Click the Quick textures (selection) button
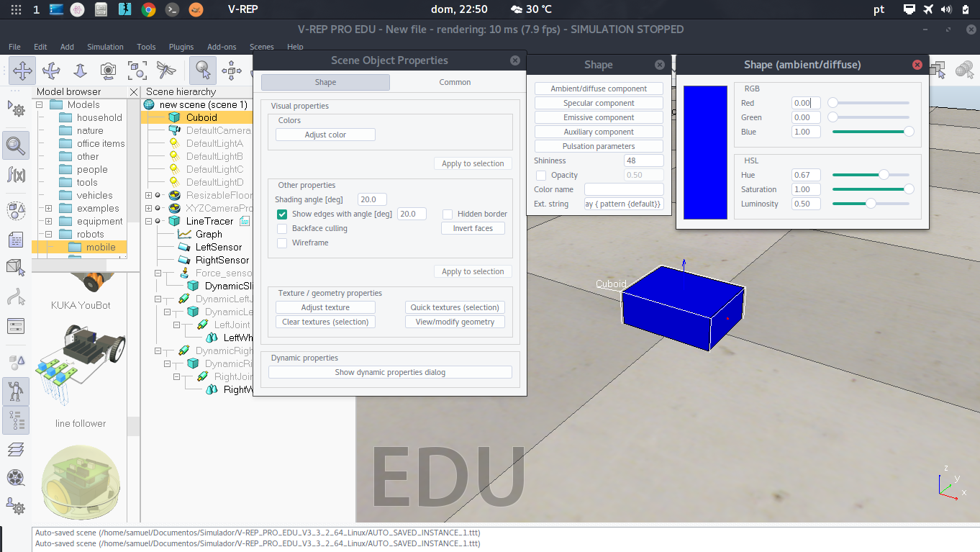Viewport: 980px width, 552px height. (455, 307)
